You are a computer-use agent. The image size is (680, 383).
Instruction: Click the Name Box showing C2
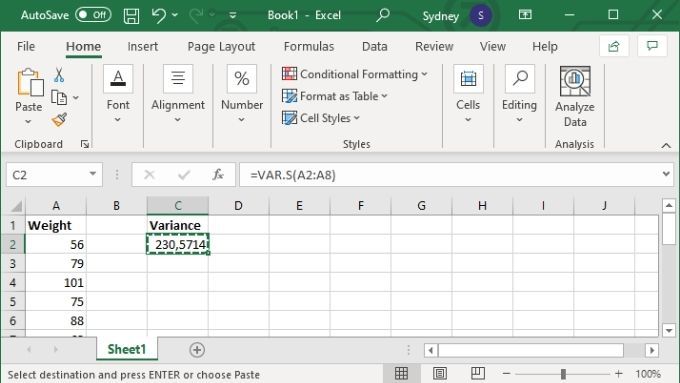click(x=47, y=175)
